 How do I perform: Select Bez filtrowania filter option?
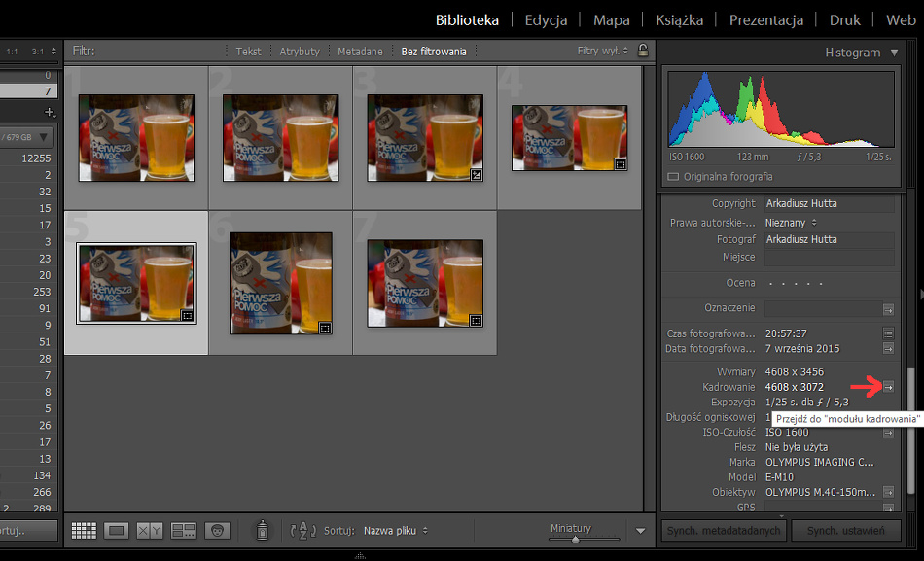coord(434,52)
